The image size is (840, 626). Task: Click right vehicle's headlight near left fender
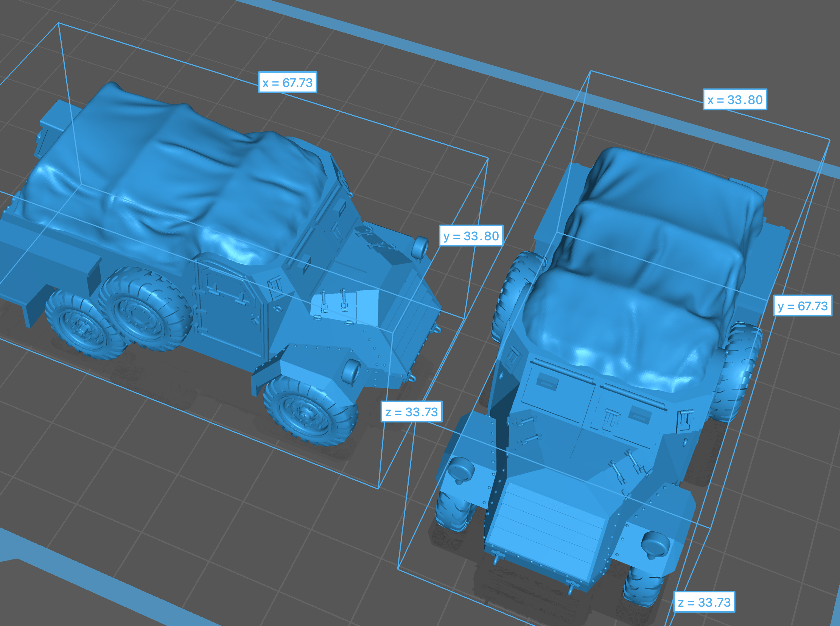pyautogui.click(x=461, y=470)
